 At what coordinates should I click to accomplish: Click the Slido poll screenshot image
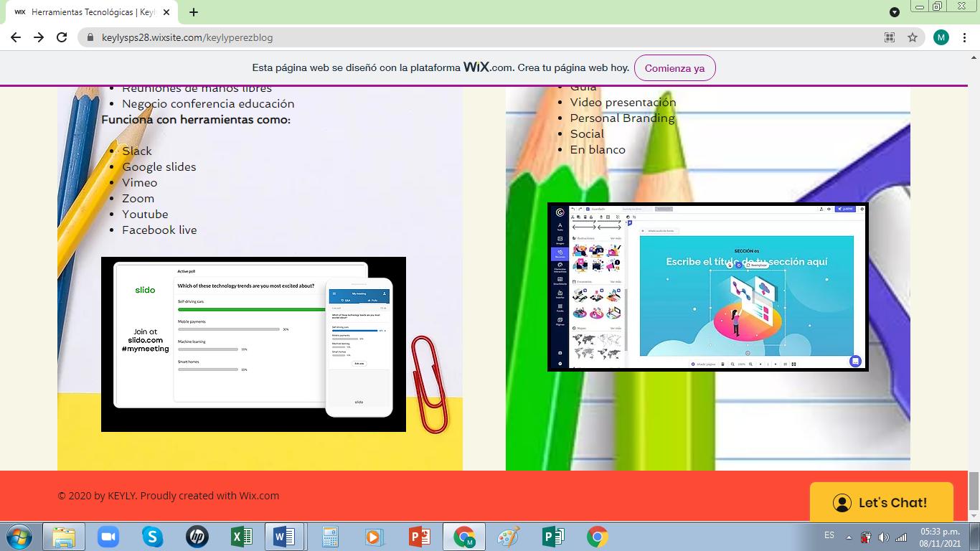click(253, 344)
